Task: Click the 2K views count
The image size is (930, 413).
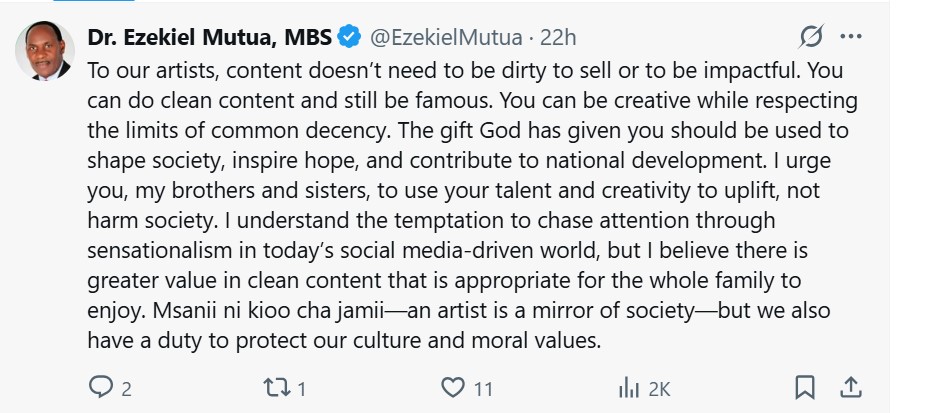Action: (657, 389)
